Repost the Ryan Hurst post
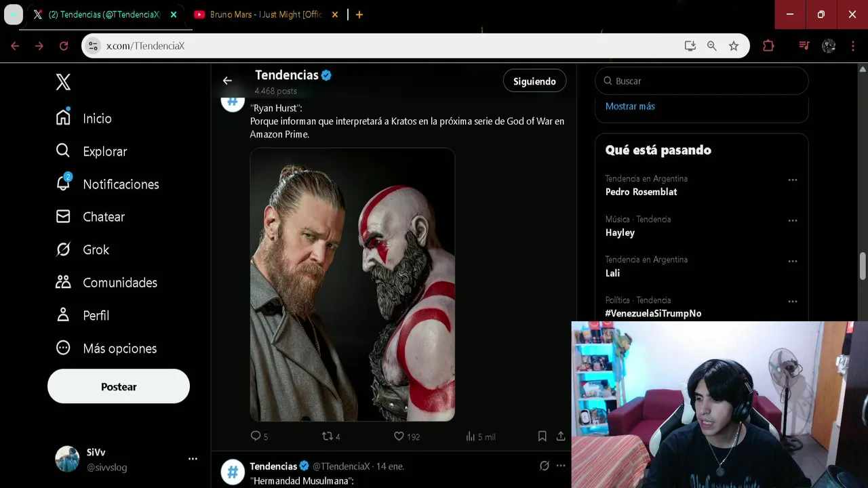This screenshot has width=868, height=488. (330, 436)
